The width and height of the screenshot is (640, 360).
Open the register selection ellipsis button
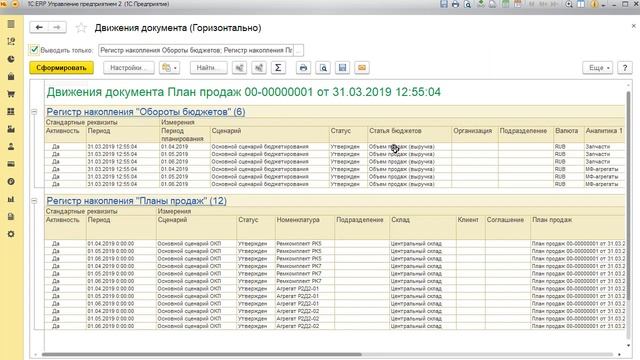298,50
